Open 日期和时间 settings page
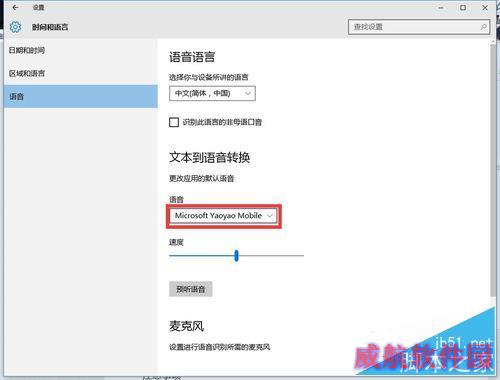The width and height of the screenshot is (500, 380). (81, 50)
